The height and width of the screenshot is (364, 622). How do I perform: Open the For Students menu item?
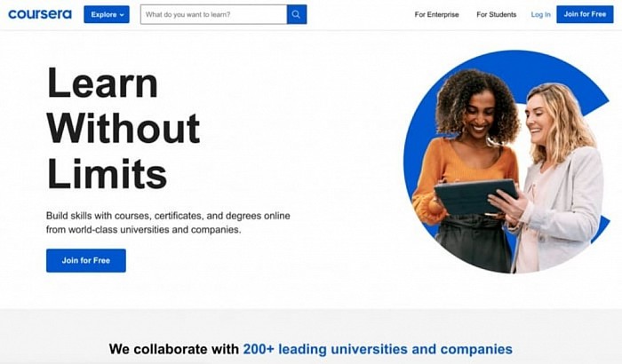pos(496,14)
